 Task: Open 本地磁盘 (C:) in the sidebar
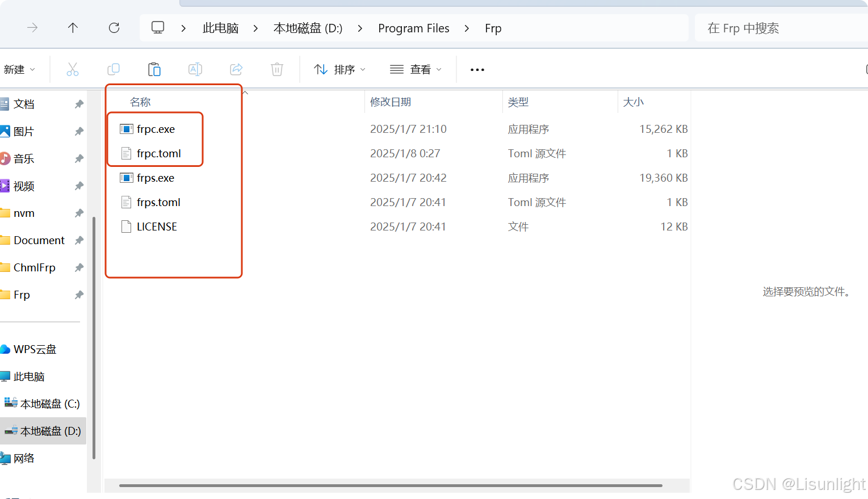click(50, 404)
